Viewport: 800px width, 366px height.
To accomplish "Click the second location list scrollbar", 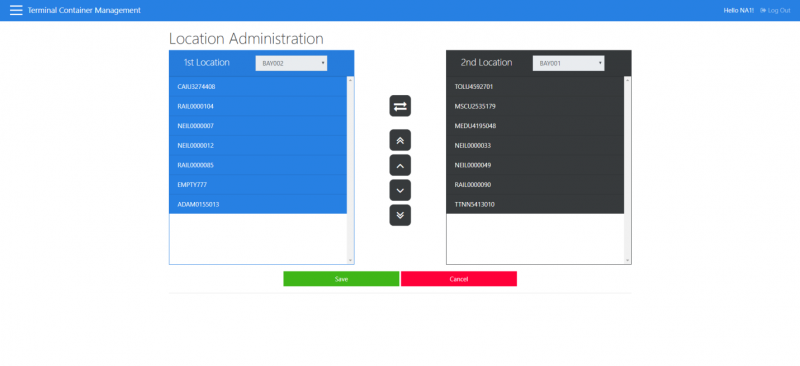I will [x=628, y=170].
